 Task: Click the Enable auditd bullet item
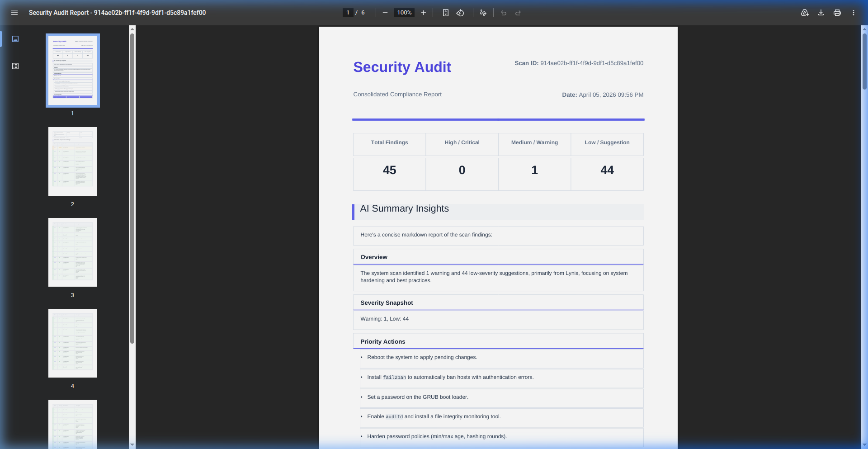(x=434, y=416)
